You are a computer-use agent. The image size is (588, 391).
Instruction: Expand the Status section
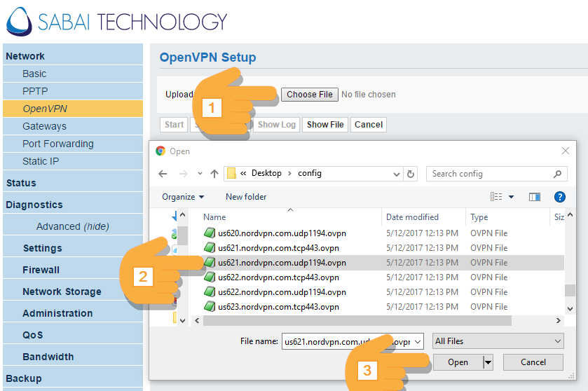pos(73,183)
